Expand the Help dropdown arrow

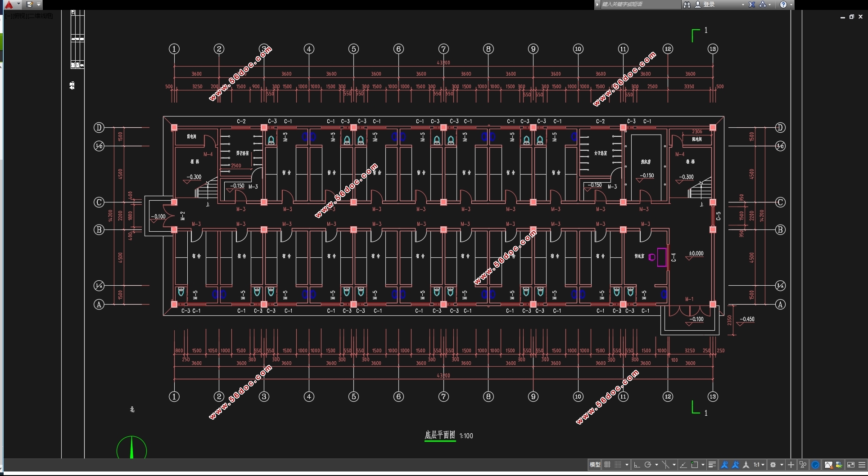point(791,4)
